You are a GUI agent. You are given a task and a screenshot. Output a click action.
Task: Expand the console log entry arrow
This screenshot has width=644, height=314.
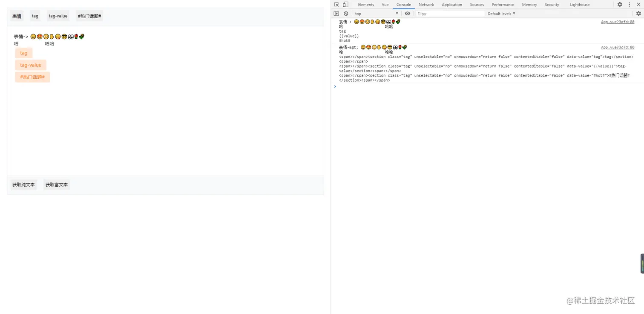click(x=335, y=86)
